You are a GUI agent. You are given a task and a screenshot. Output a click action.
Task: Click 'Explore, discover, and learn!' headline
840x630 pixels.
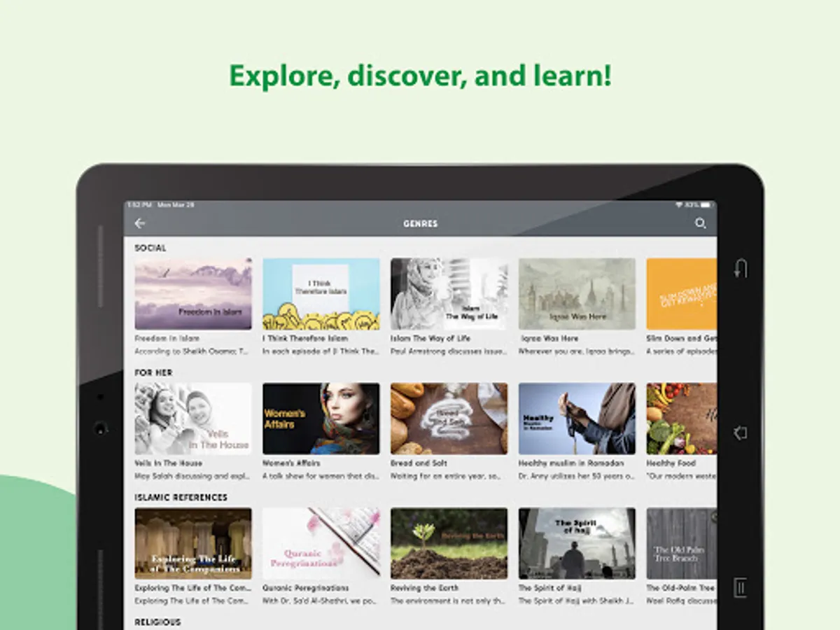420,75
